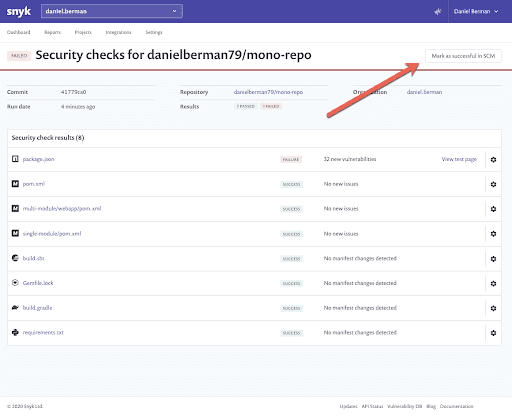Viewport: 512px width, 416px height.
Task: Open the Vulnerability DB footer link
Action: click(x=405, y=406)
